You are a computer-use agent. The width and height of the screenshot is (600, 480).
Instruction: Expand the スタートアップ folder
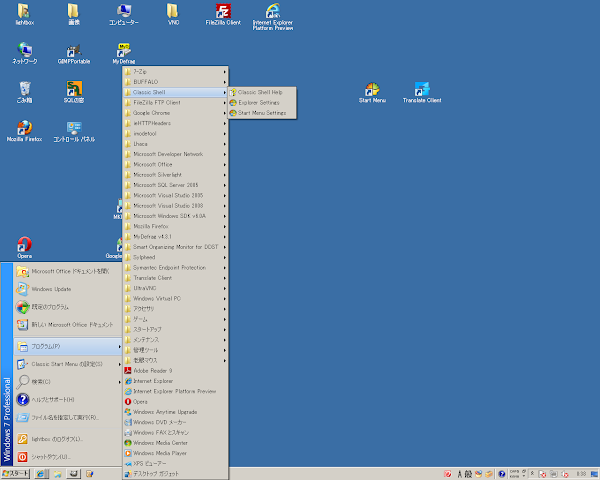coord(176,330)
